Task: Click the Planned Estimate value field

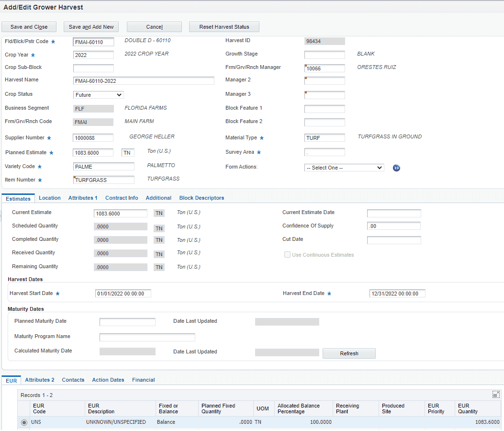Action: (x=93, y=152)
